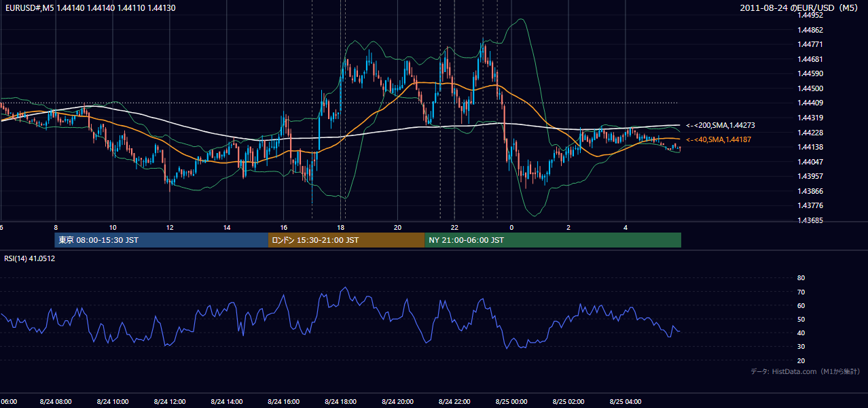Click hour marker 14 under price chart
The width and height of the screenshot is (868, 408).
(x=227, y=227)
